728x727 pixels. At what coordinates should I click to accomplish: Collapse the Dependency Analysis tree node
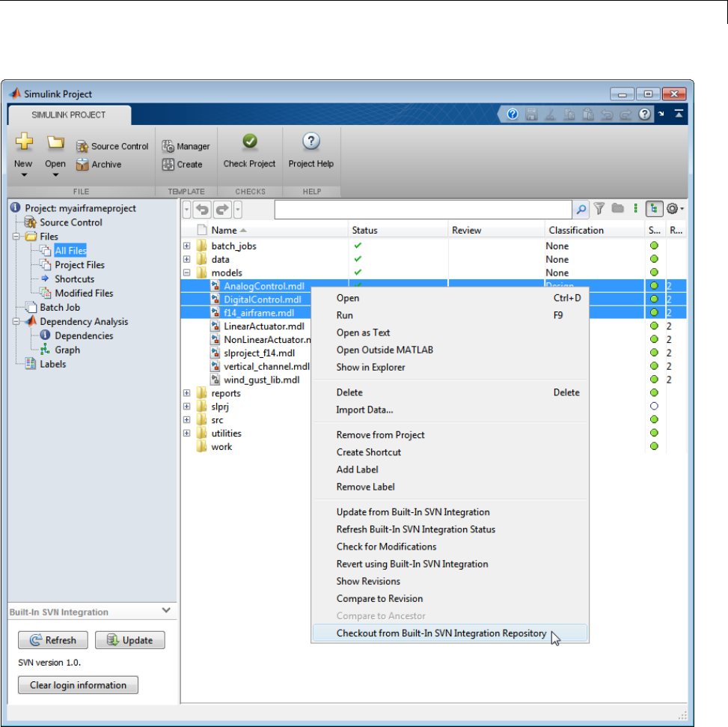[x=16, y=321]
